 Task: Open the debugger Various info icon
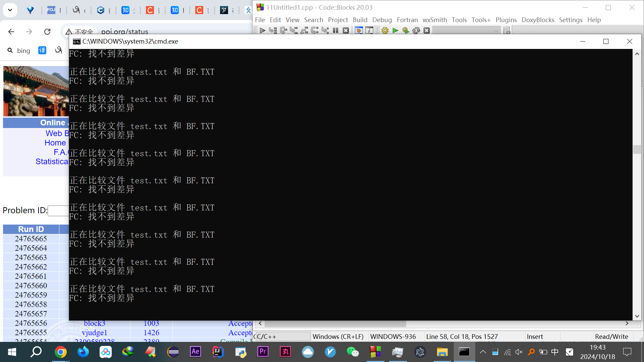tap(369, 31)
